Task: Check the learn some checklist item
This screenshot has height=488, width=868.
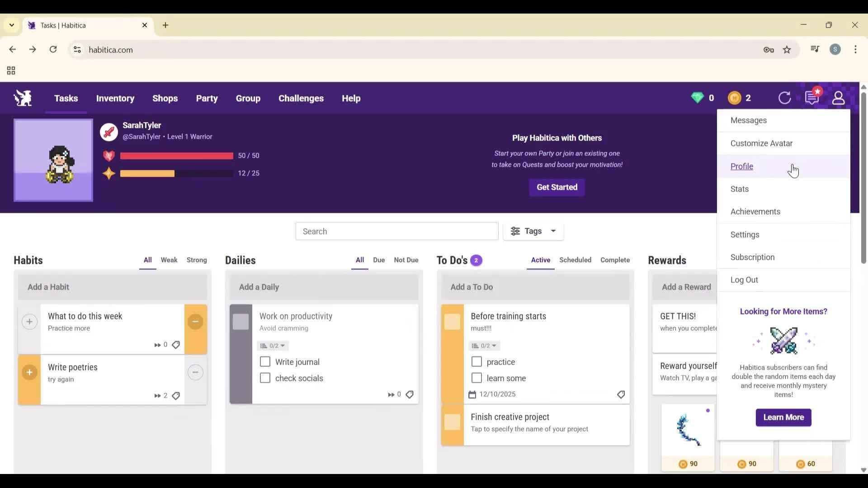Action: click(476, 378)
